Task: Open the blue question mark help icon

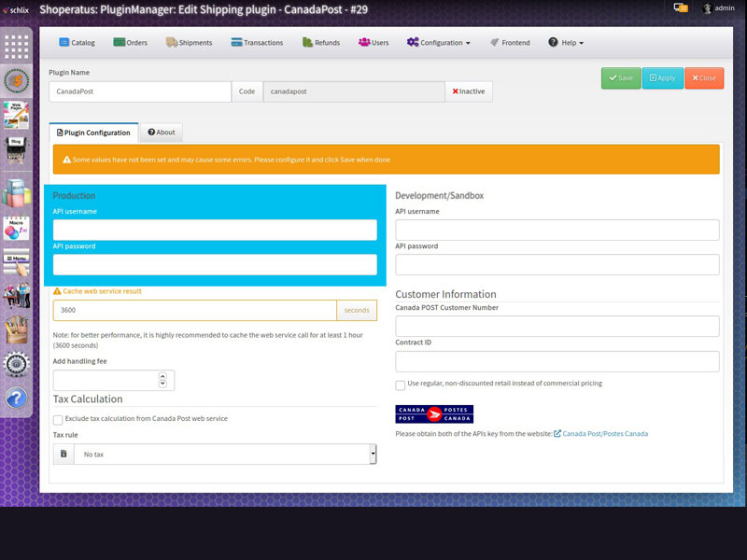Action: click(x=17, y=398)
